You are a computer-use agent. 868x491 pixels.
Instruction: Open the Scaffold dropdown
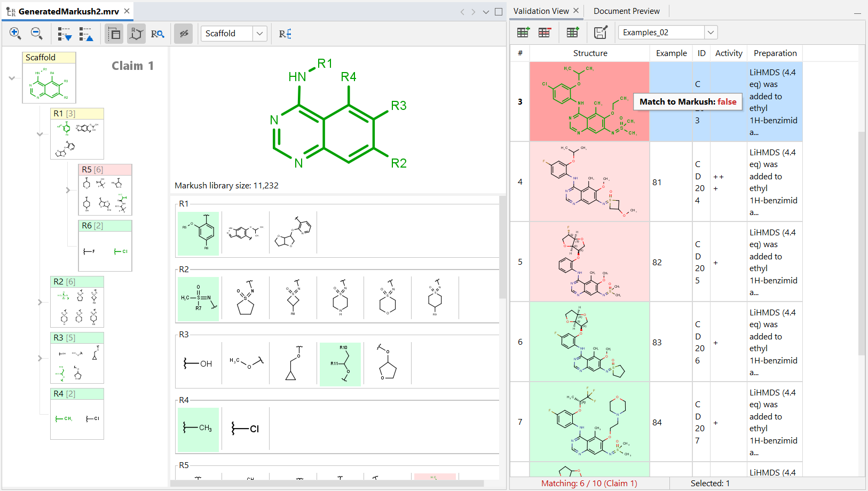click(259, 34)
